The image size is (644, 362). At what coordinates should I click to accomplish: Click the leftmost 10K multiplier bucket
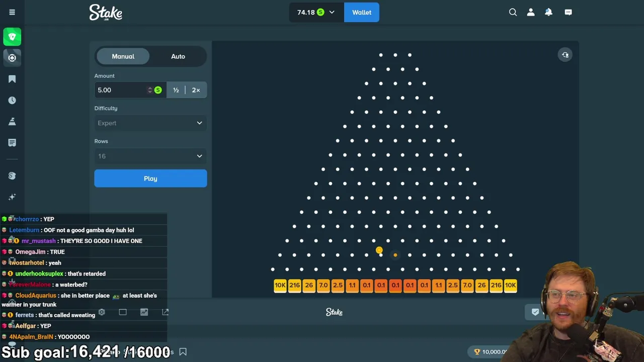click(x=280, y=285)
